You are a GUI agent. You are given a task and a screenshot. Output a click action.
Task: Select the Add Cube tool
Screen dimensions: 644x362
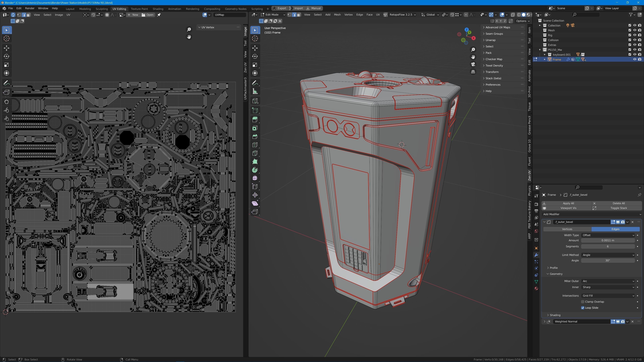click(x=255, y=110)
